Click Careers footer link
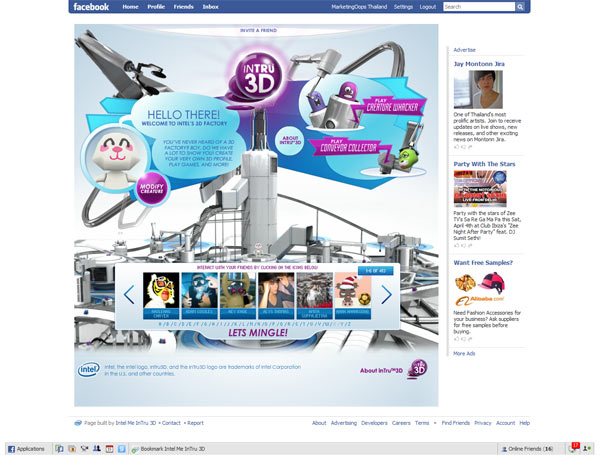 pyautogui.click(x=401, y=423)
